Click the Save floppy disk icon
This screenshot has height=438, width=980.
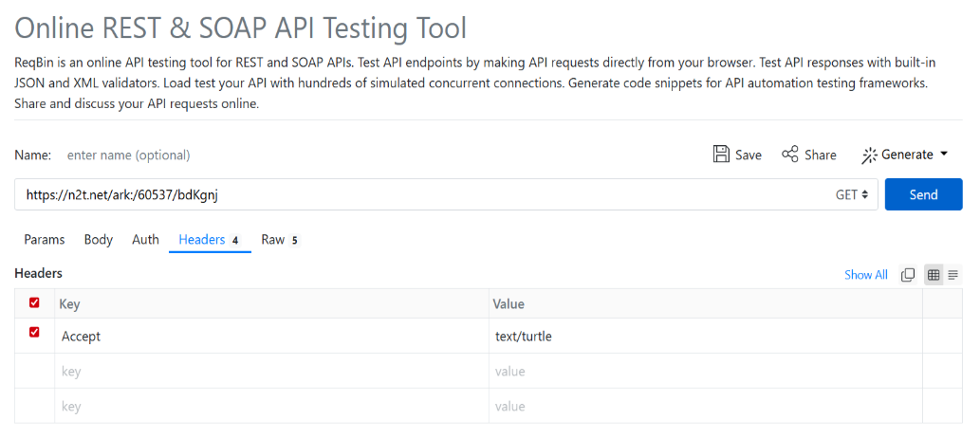[x=721, y=155]
